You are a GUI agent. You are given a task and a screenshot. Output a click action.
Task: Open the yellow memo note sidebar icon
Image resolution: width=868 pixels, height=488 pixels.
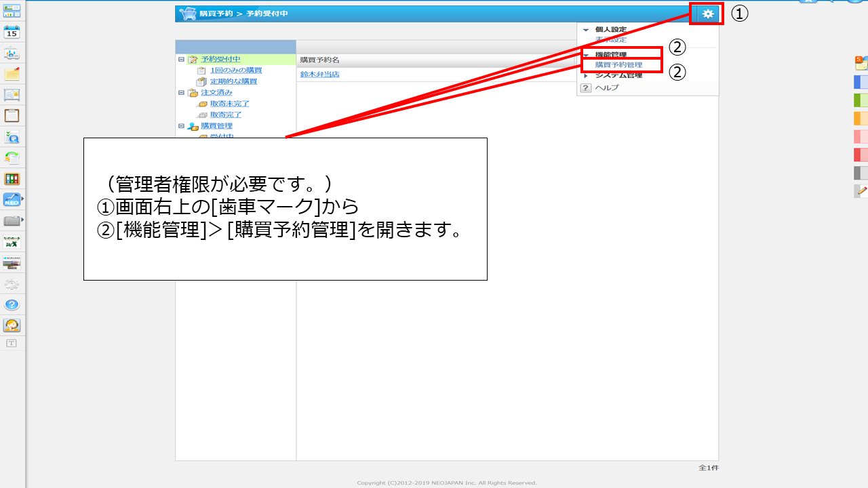(x=12, y=74)
